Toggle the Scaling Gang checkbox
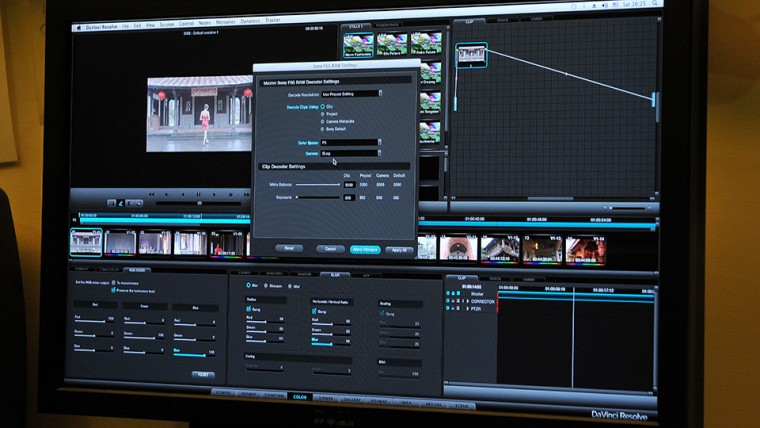The height and width of the screenshot is (428, 760). point(382,314)
